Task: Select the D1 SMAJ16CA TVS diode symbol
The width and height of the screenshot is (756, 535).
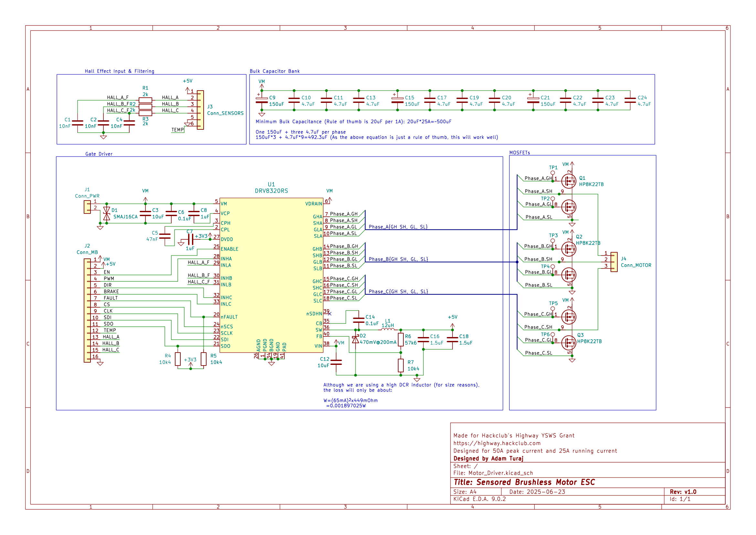Action: pyautogui.click(x=106, y=213)
